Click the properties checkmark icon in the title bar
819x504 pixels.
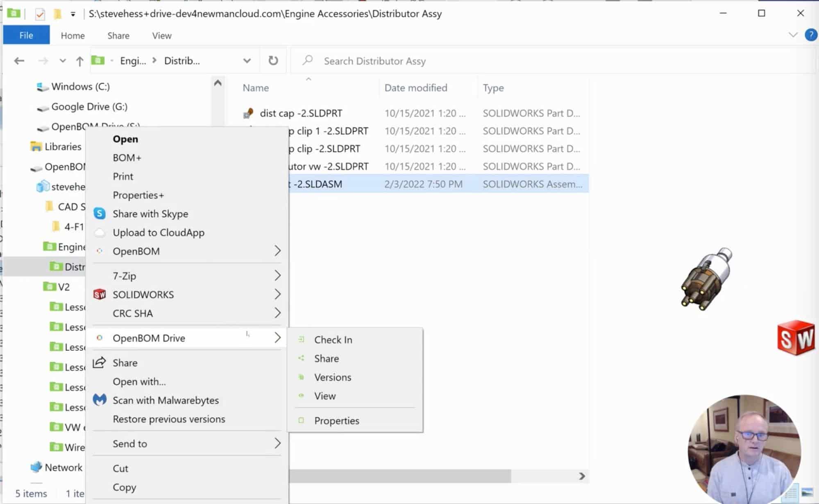click(x=40, y=14)
